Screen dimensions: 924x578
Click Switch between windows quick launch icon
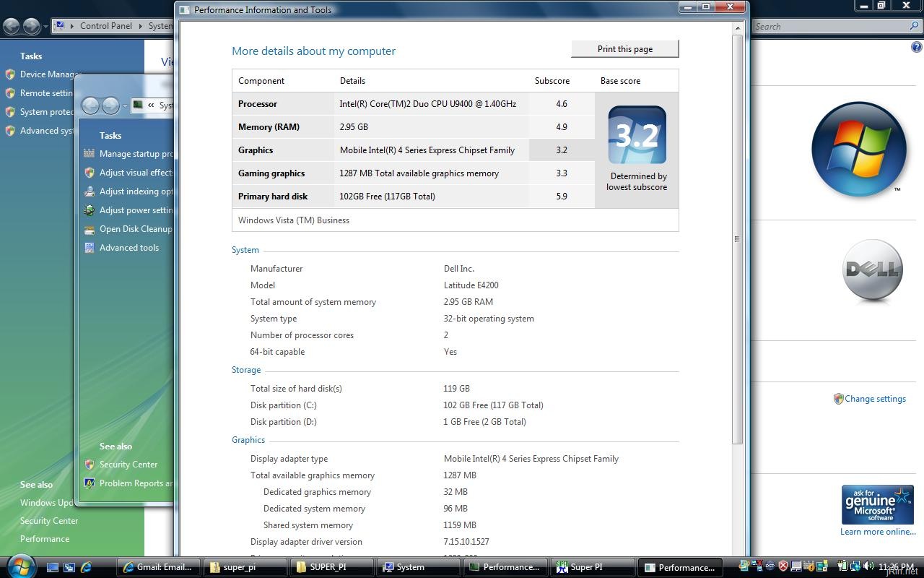pos(69,567)
